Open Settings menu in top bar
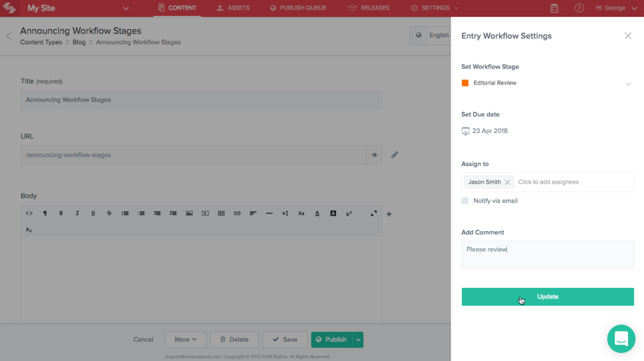Image resolution: width=644 pixels, height=361 pixels. [435, 8]
